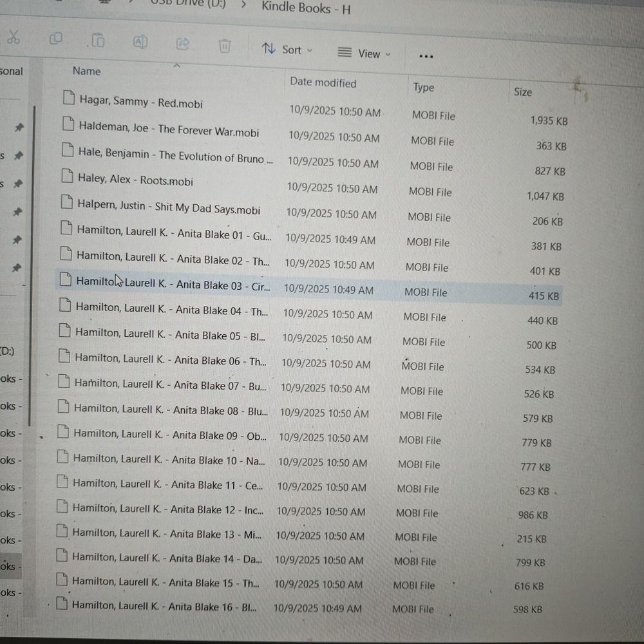Select the Anita Blake 01 file
The width and height of the screenshot is (644, 644).
(x=174, y=233)
